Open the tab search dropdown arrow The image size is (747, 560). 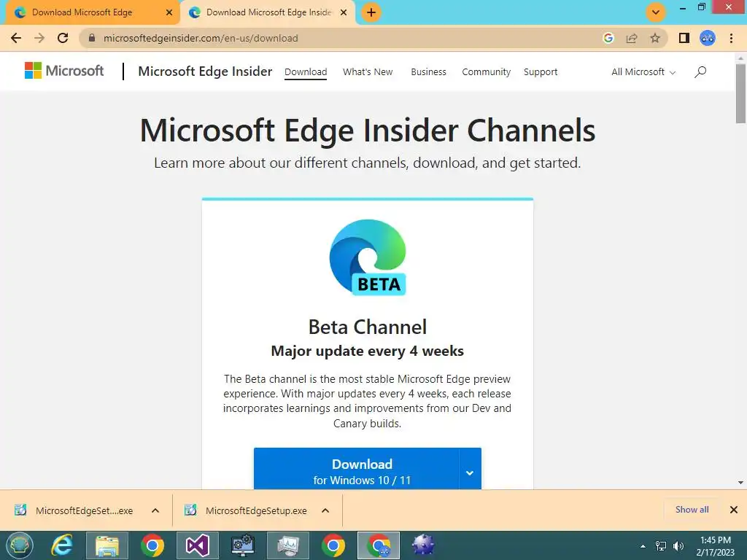click(x=656, y=12)
